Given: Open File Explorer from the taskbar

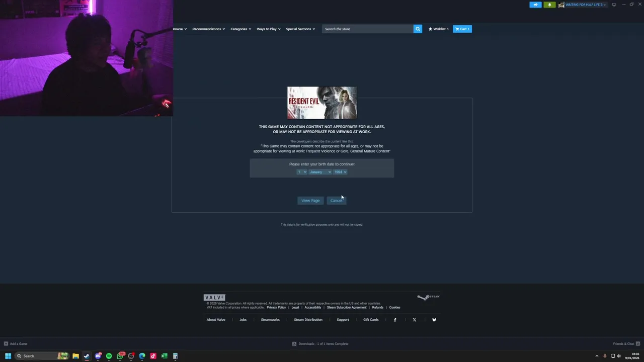Looking at the screenshot, I should click(75, 356).
